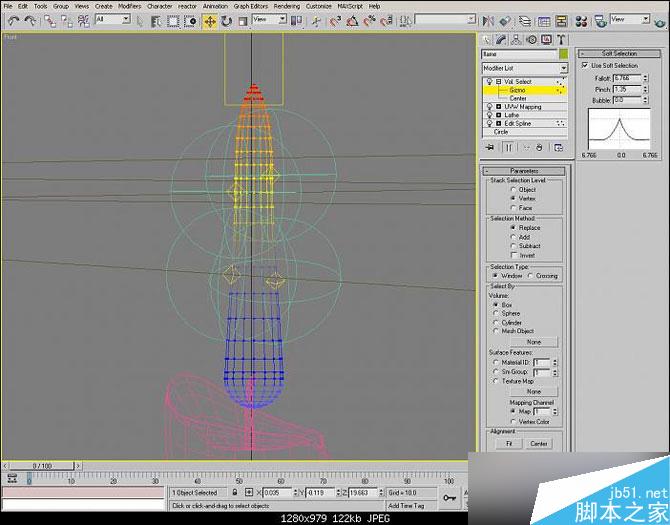Open the Graph Editors menu
This screenshot has width=670, height=525.
pos(248,6)
